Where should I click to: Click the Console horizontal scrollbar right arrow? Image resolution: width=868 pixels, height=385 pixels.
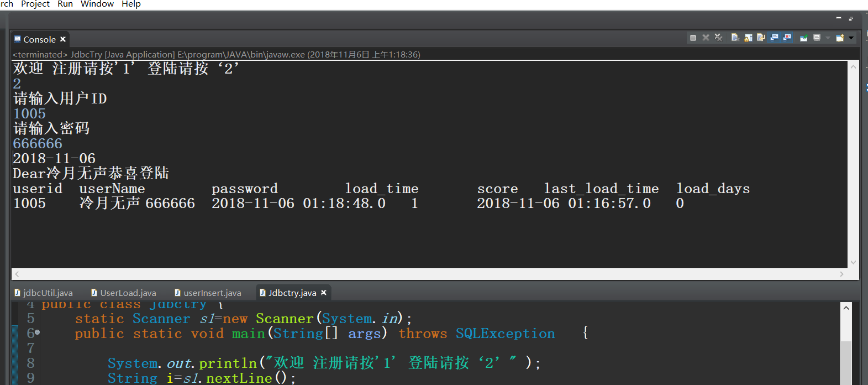[841, 274]
